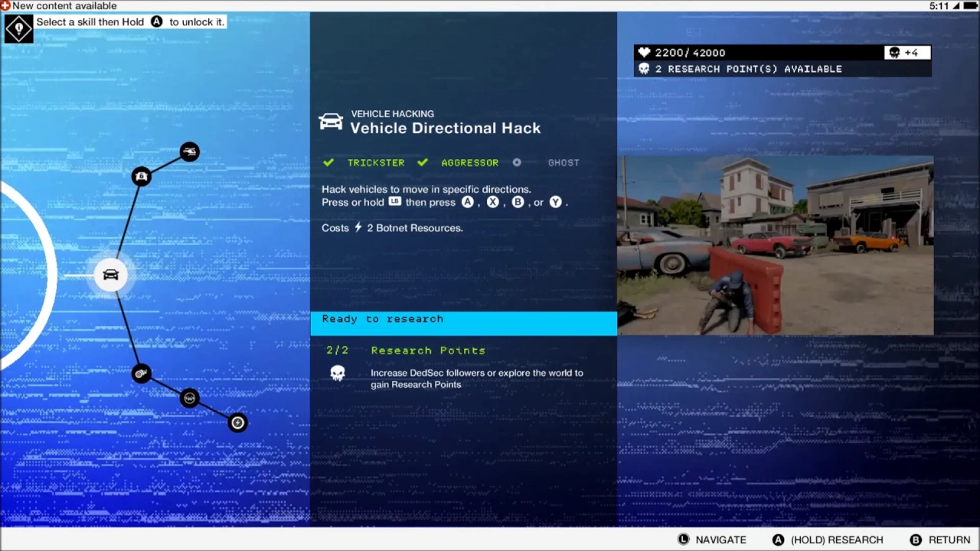
Task: Click the 5:11 clock in status bar
Action: pyautogui.click(x=939, y=6)
